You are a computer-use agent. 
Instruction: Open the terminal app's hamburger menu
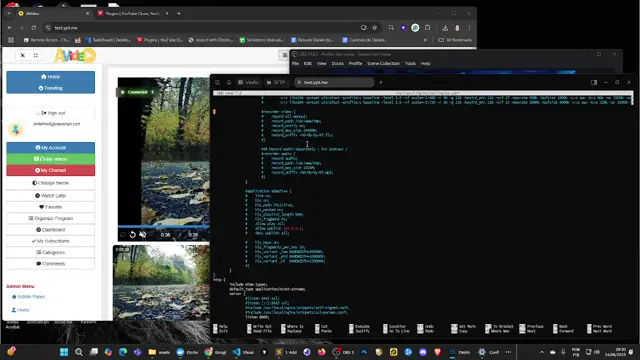[217, 82]
